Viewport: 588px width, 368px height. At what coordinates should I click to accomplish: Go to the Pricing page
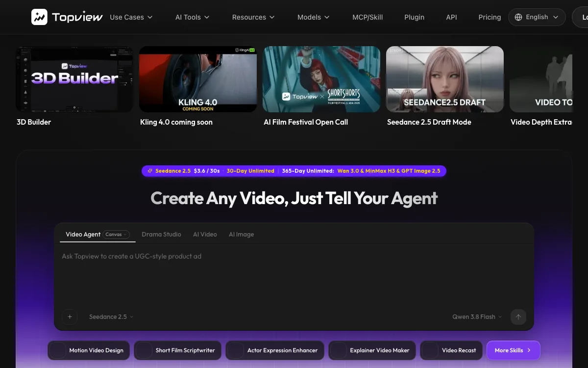coord(490,17)
